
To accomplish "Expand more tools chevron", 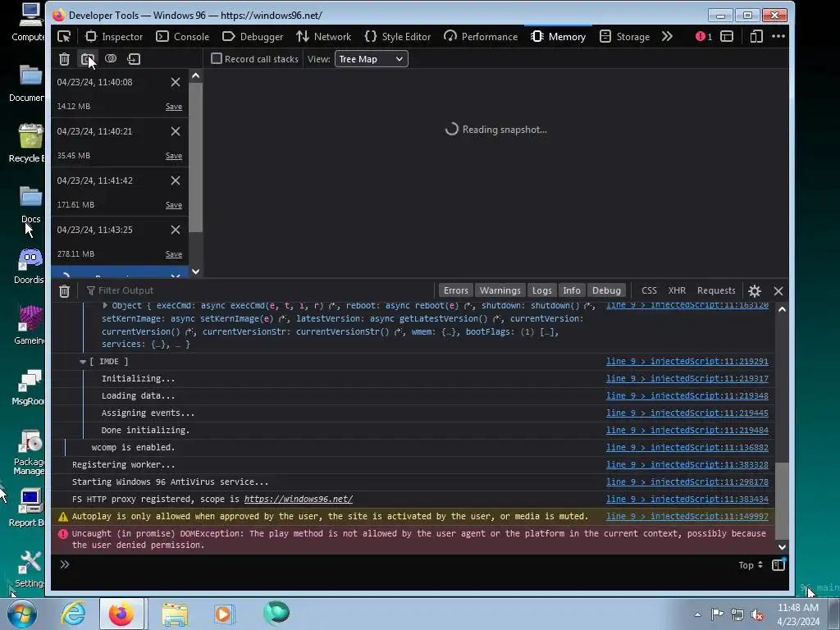I will (x=667, y=36).
